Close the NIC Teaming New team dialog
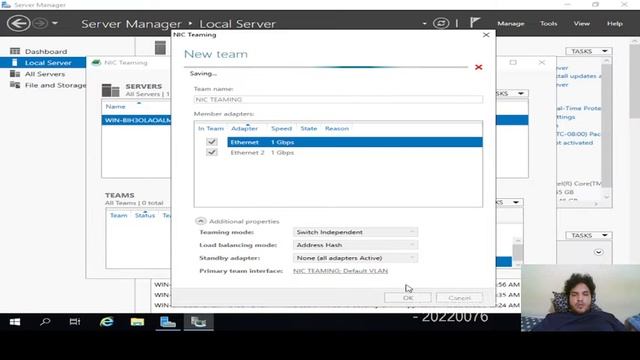Image resolution: width=640 pixels, height=360 pixels. [x=486, y=35]
